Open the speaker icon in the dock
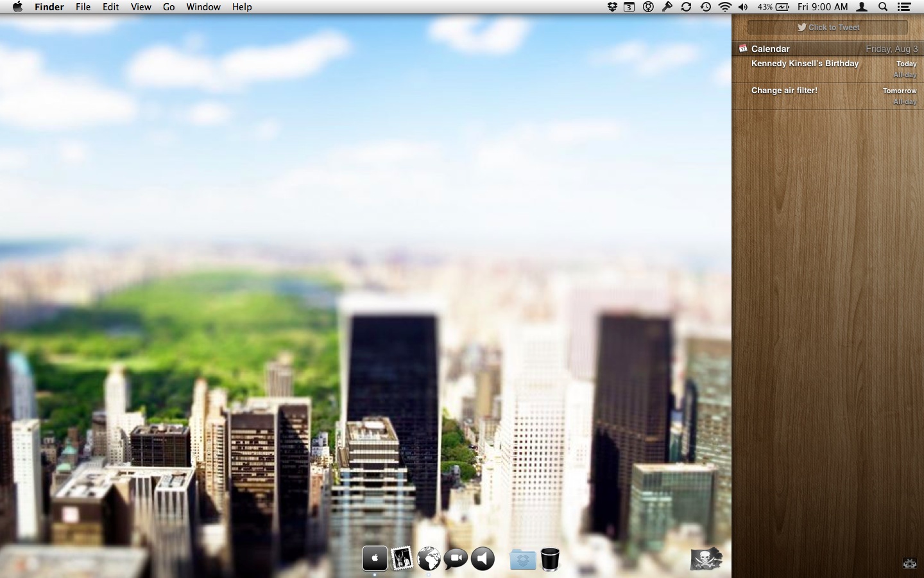This screenshot has width=924, height=578. point(483,559)
